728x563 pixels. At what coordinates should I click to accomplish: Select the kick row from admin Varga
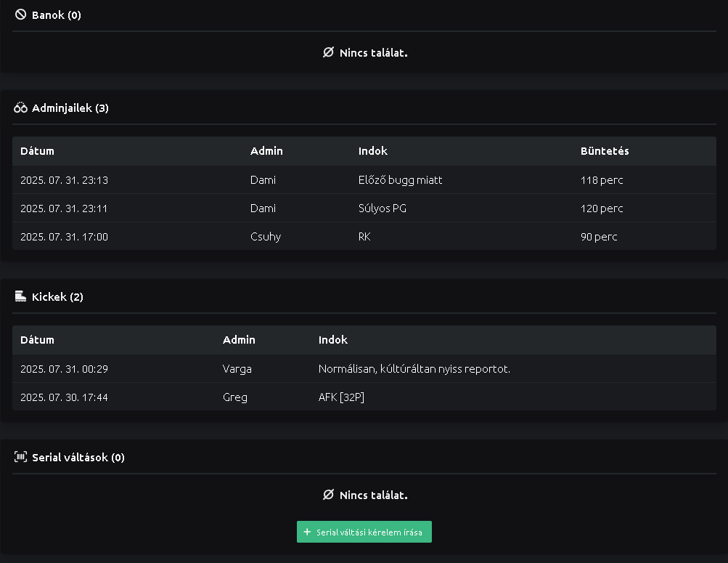click(x=364, y=369)
